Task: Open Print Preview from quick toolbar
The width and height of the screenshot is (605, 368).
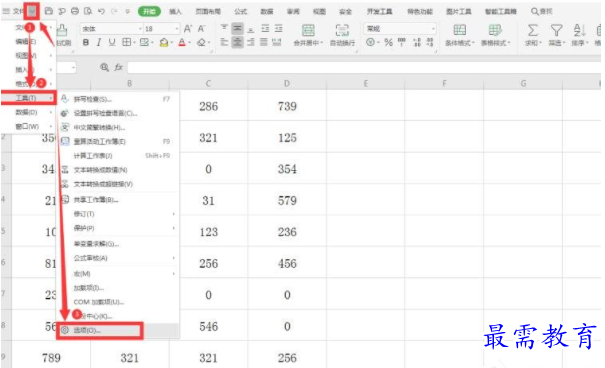Action: [88, 11]
